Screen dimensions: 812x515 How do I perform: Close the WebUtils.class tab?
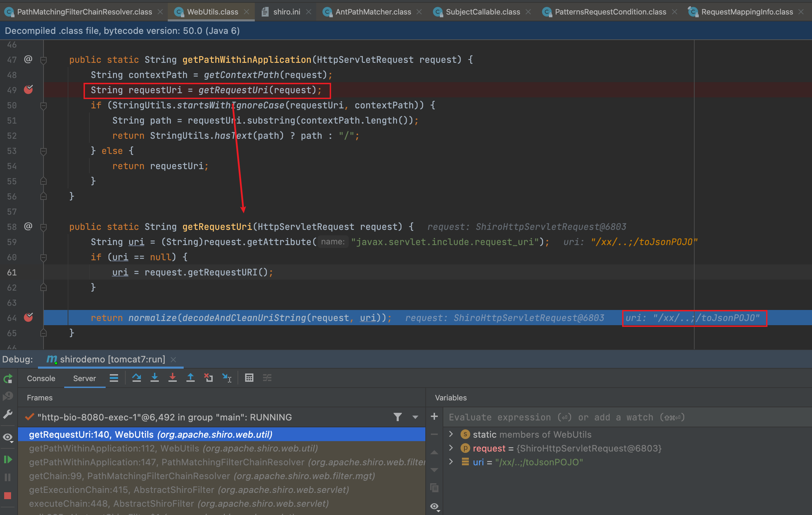click(x=246, y=12)
